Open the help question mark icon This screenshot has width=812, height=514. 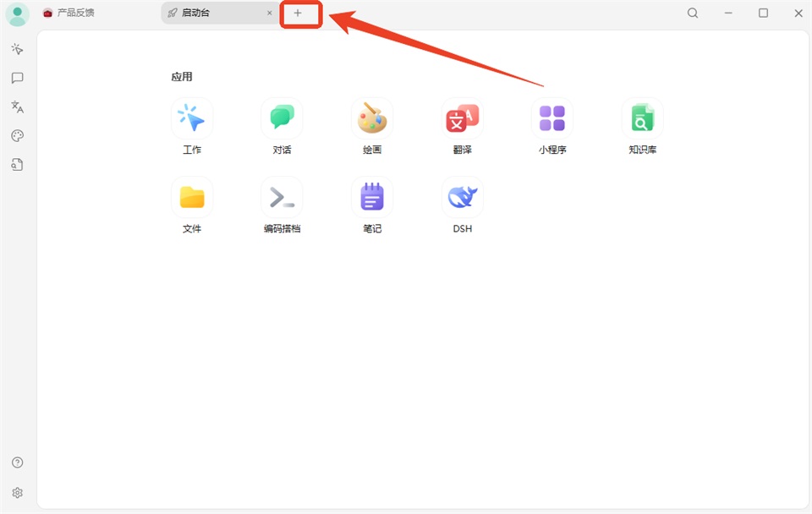17,462
